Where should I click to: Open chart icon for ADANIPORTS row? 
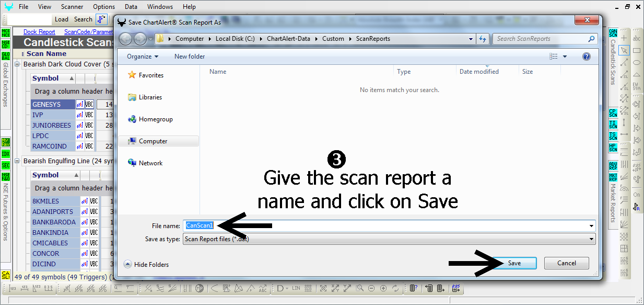tap(84, 212)
